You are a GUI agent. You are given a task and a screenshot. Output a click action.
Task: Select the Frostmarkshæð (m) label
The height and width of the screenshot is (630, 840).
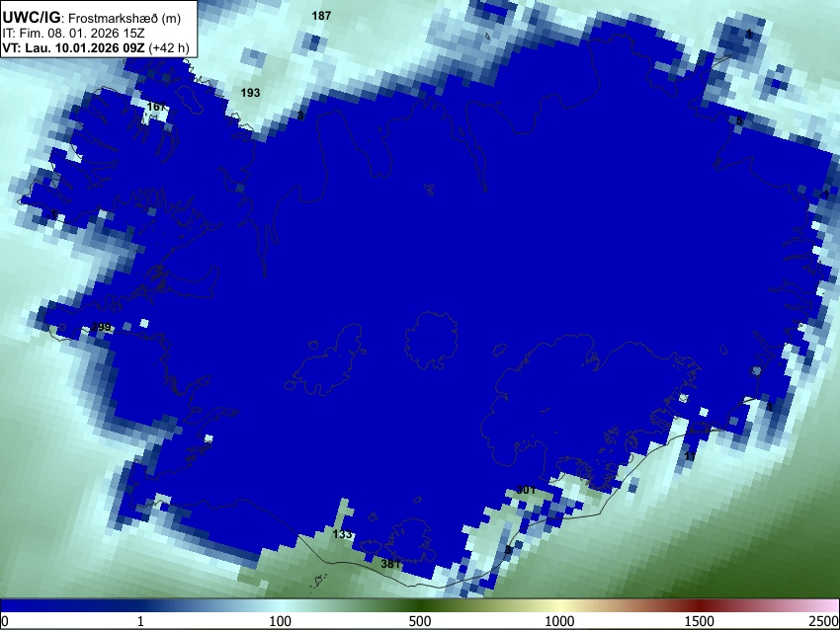(x=125, y=18)
